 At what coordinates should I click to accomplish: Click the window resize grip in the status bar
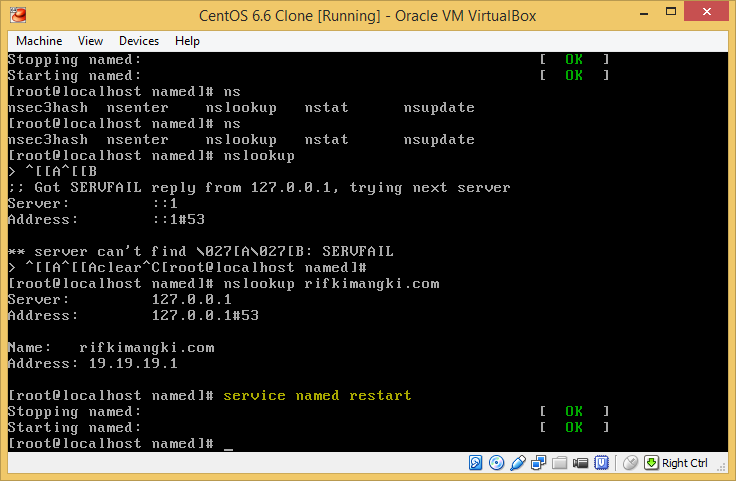click(721, 466)
